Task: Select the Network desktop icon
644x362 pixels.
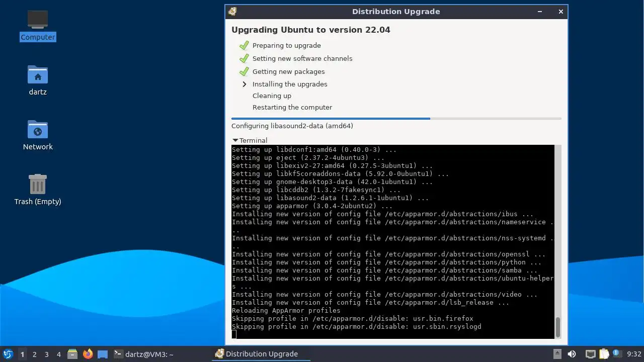Action: pos(38,135)
